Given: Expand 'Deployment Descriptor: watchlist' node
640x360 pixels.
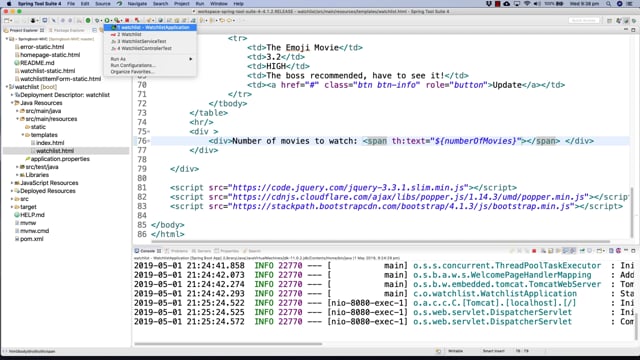Looking at the screenshot, I should click(12, 95).
